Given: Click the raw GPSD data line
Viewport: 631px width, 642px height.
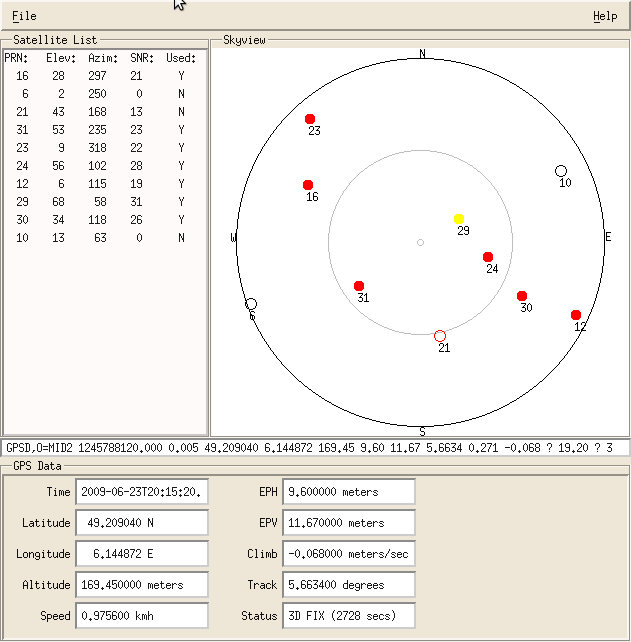Looking at the screenshot, I should 315,448.
